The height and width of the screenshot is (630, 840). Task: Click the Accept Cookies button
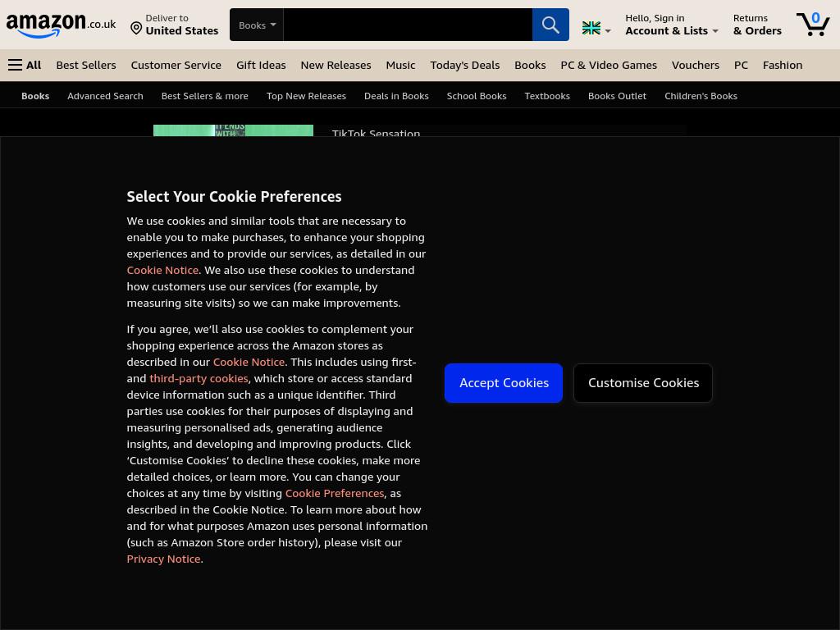pyautogui.click(x=504, y=383)
